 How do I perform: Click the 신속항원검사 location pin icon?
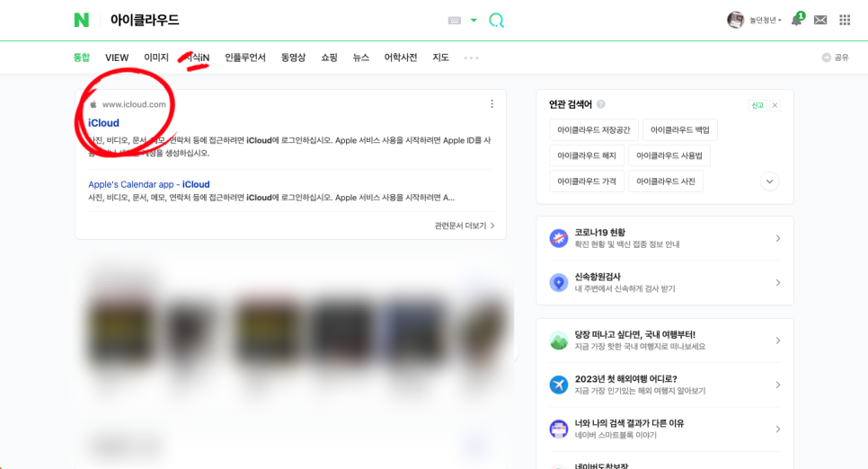coord(559,282)
